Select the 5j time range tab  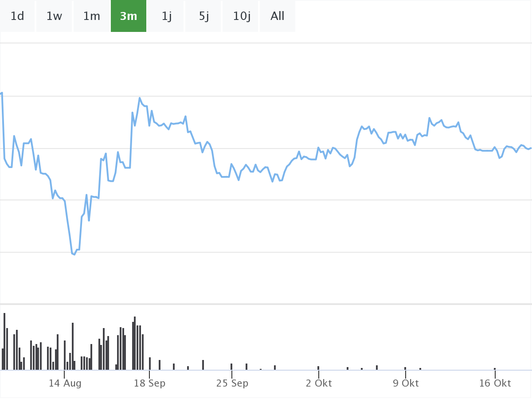click(203, 16)
